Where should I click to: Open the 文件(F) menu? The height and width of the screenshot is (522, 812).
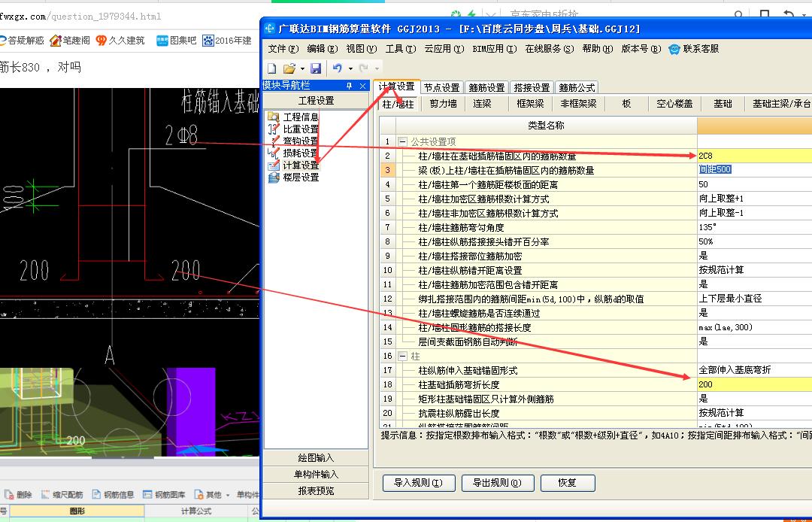[x=283, y=49]
